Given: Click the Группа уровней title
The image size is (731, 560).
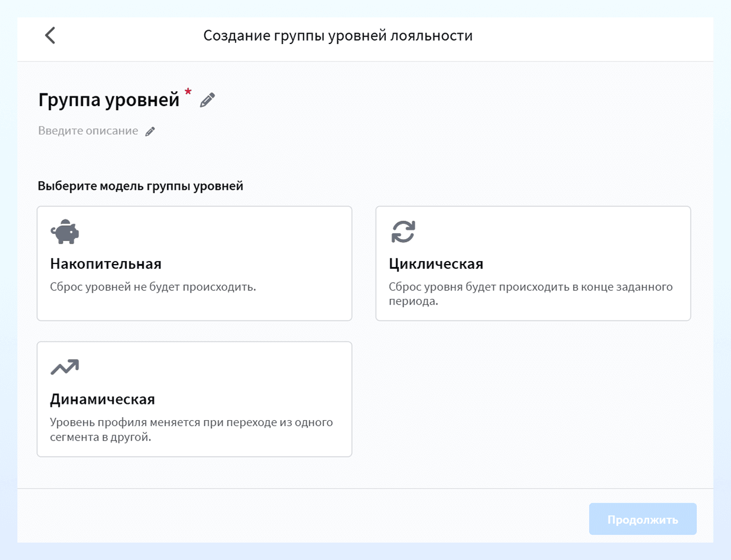Looking at the screenshot, I should click(x=109, y=100).
